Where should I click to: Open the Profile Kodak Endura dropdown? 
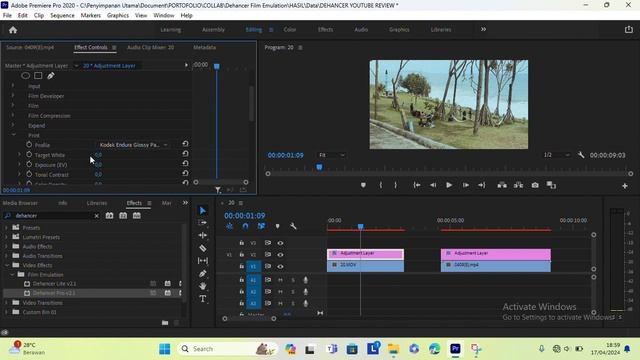click(133, 145)
